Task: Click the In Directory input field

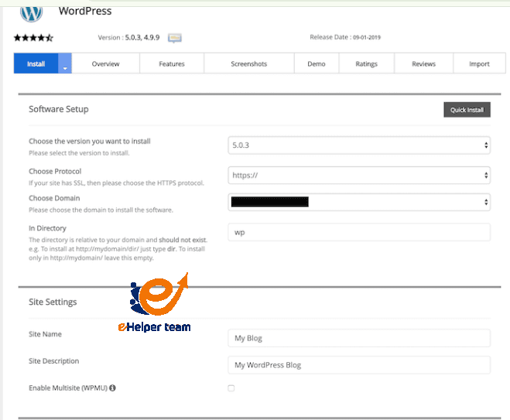Action: click(359, 232)
